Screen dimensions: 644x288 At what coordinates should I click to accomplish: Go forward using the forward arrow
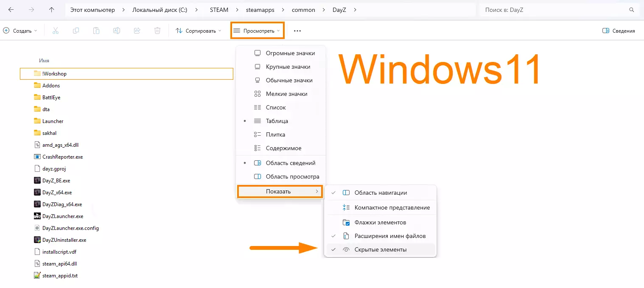pos(31,10)
